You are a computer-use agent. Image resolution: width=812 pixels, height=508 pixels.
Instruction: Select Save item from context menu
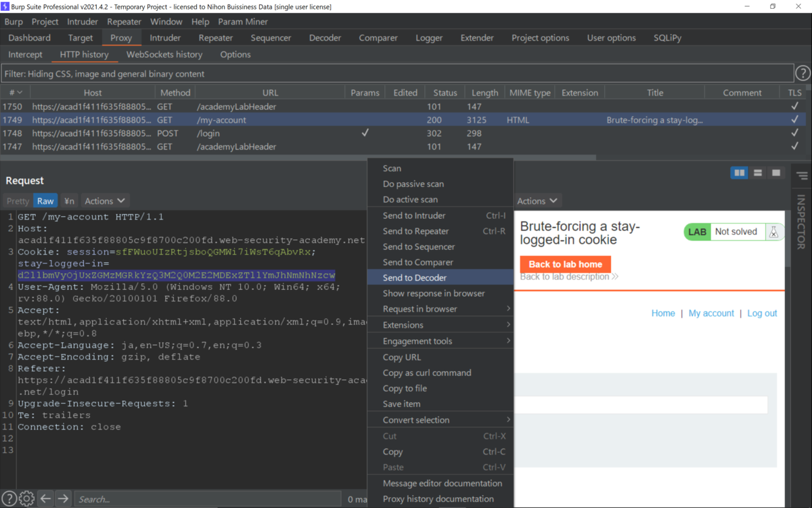(x=440, y=404)
